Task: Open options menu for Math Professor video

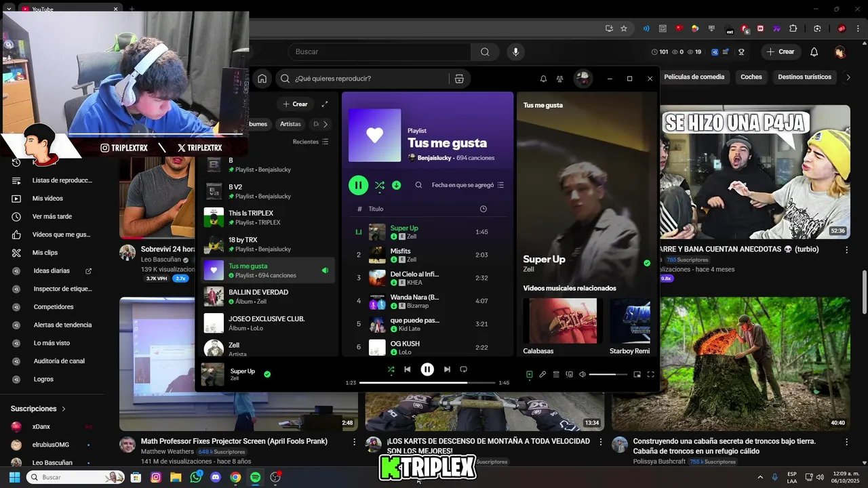Action: 354,441
